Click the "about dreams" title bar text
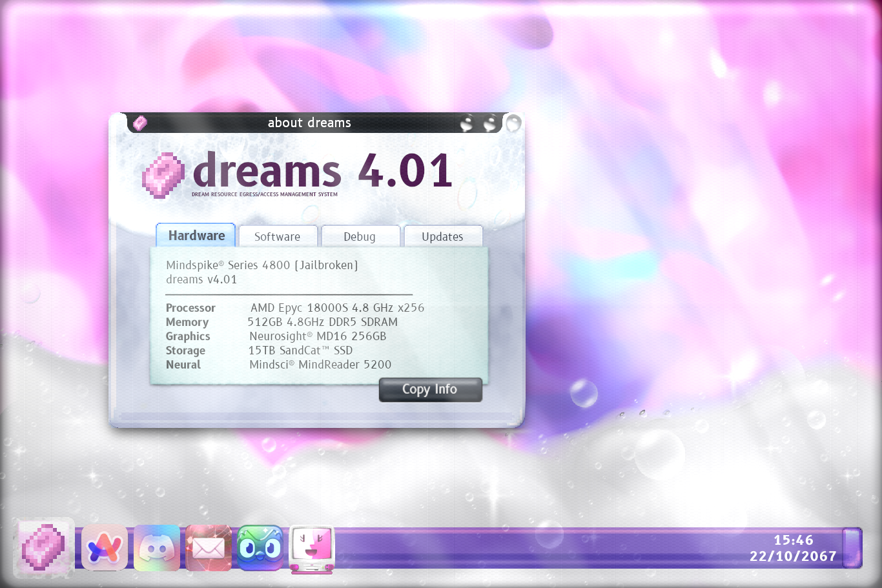Viewport: 882px width, 588px height. 309,123
